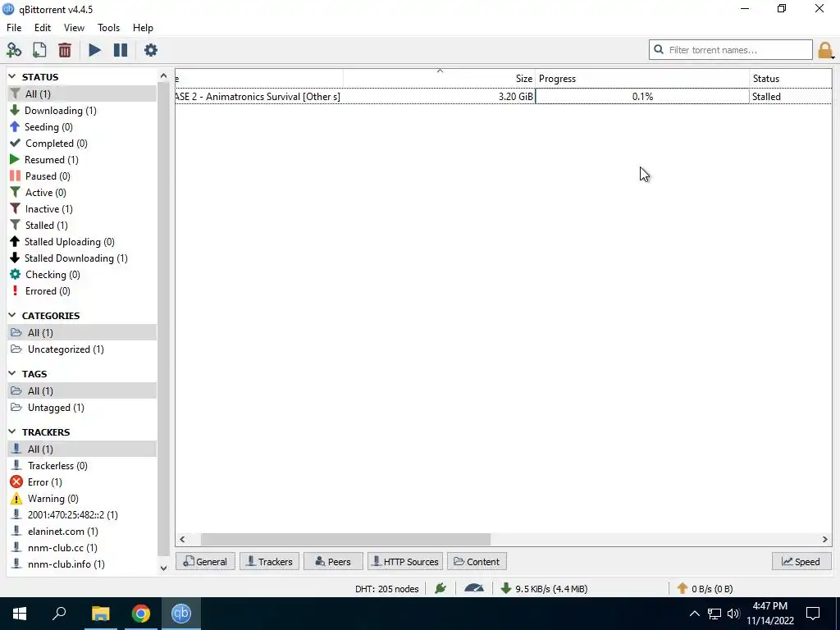This screenshot has height=630, width=840.
Task: Select the nnm-club.info tracker
Action: click(x=82, y=564)
